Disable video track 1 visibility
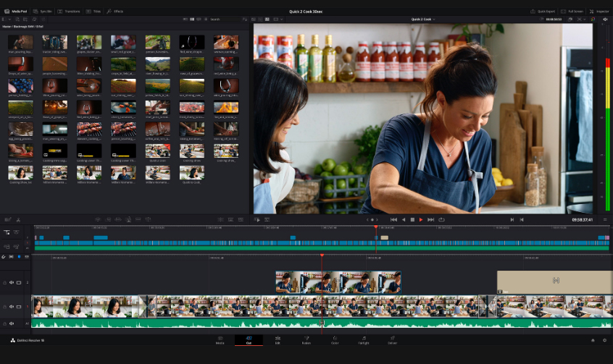 pos(19,307)
